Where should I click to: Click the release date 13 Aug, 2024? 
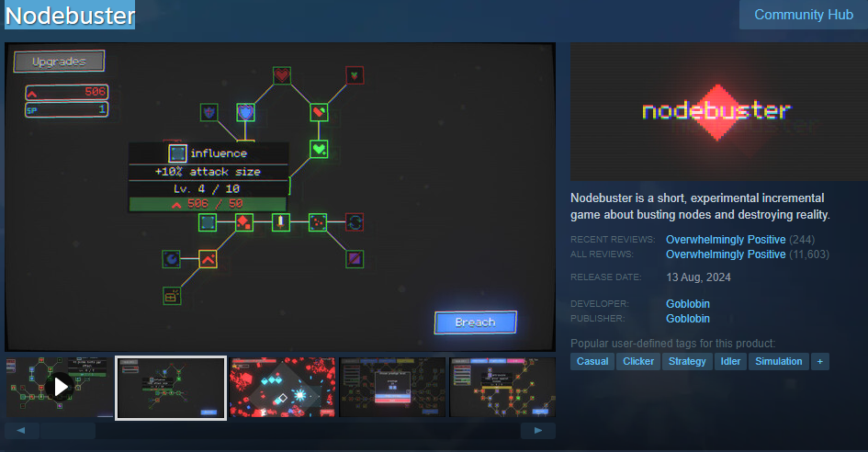[x=698, y=277]
